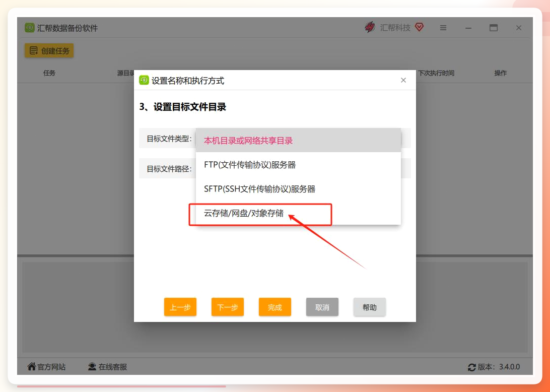
Task: Click the 目标文件路径 label
Action: pos(169,169)
